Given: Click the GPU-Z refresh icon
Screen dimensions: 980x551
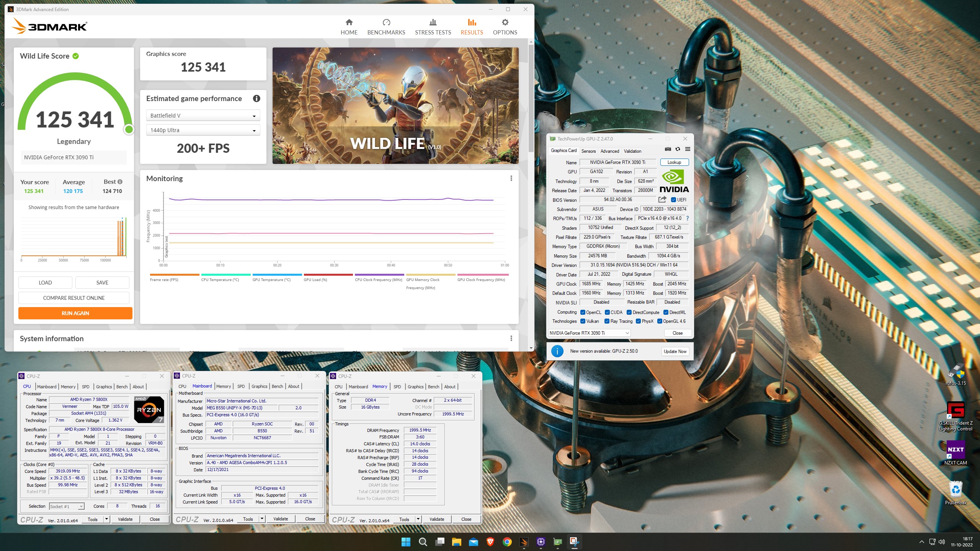Looking at the screenshot, I should click(x=678, y=149).
